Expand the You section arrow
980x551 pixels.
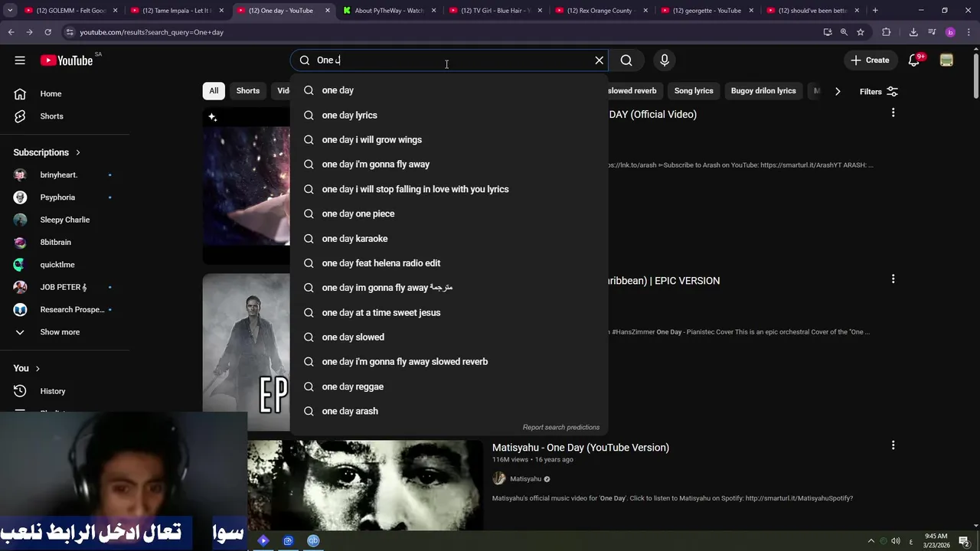(x=37, y=368)
